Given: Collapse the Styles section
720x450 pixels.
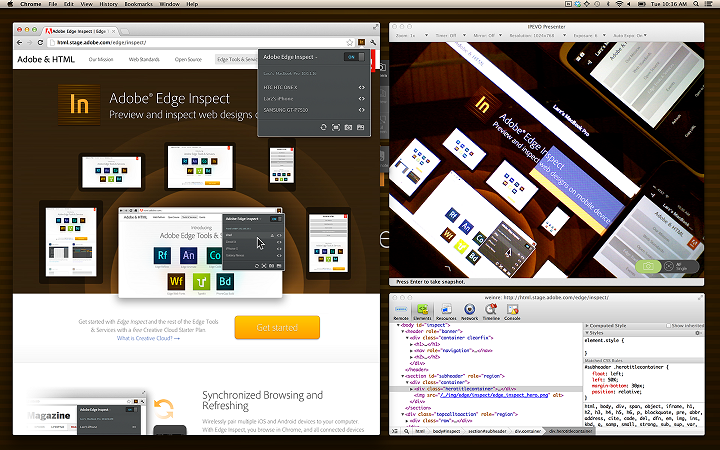Looking at the screenshot, I should (x=587, y=333).
